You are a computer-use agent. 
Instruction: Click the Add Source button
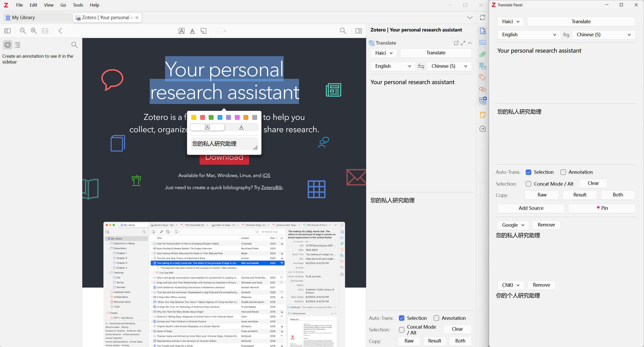tap(531, 208)
